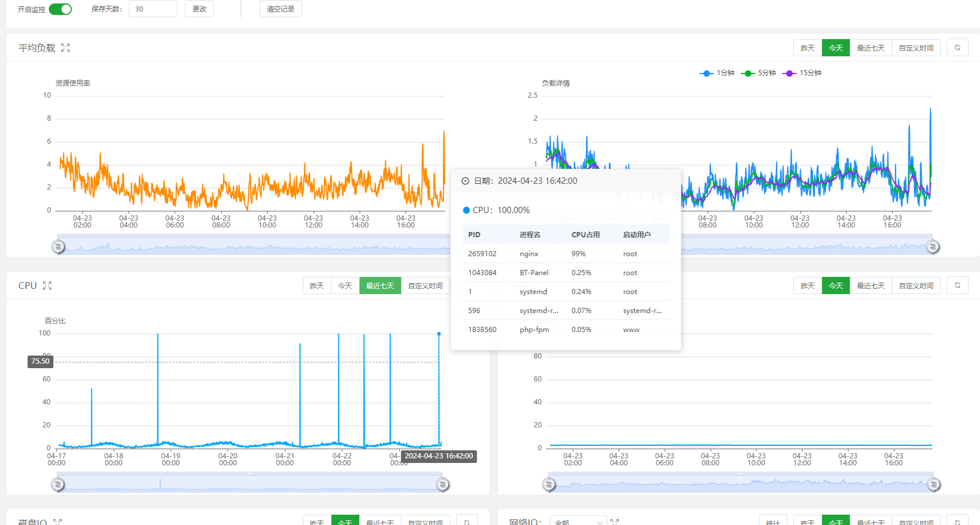Open the 全部 dropdown beside 网络IO
The image size is (980, 525).
click(x=578, y=522)
